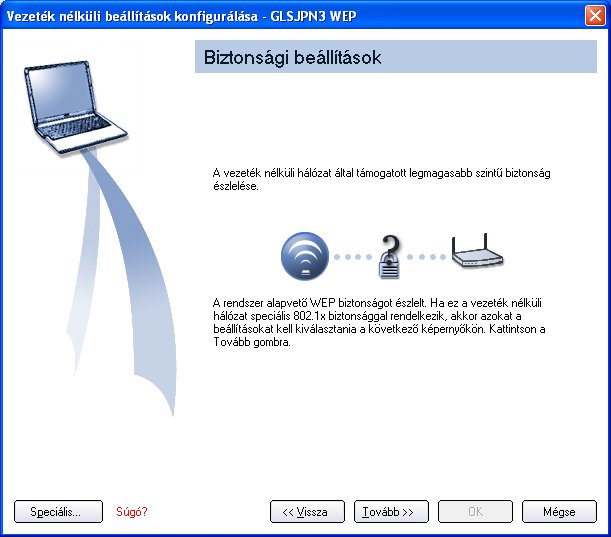The image size is (611, 537).
Task: Go back with the << Vissza button
Action: pos(307,511)
